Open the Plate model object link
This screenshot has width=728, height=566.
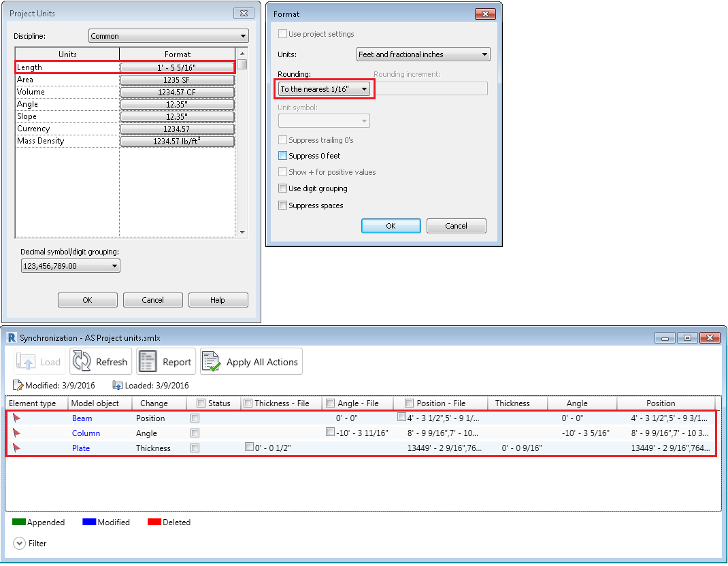[81, 448]
